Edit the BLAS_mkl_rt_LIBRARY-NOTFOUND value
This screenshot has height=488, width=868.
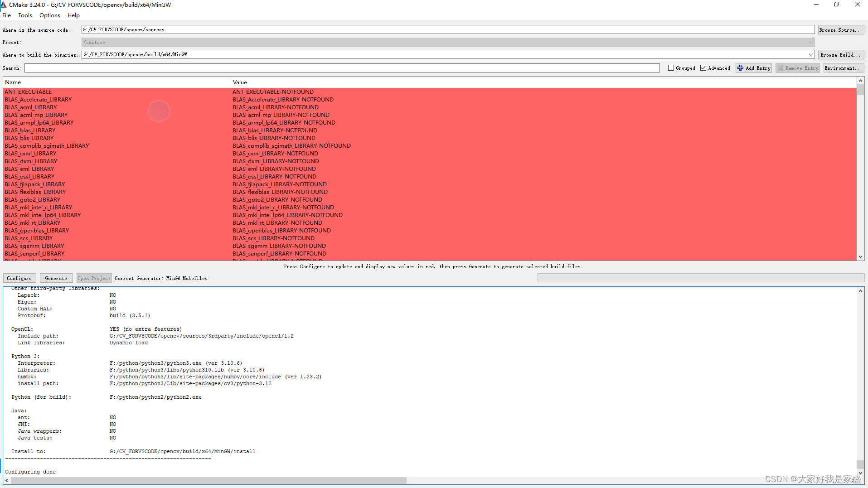point(277,222)
